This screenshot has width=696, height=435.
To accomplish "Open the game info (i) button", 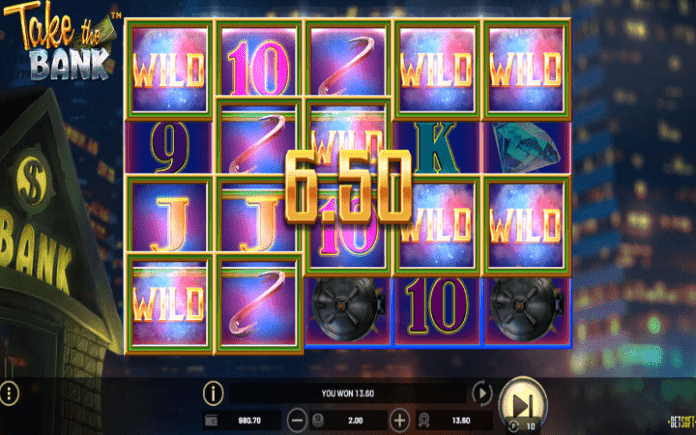I will [x=213, y=393].
